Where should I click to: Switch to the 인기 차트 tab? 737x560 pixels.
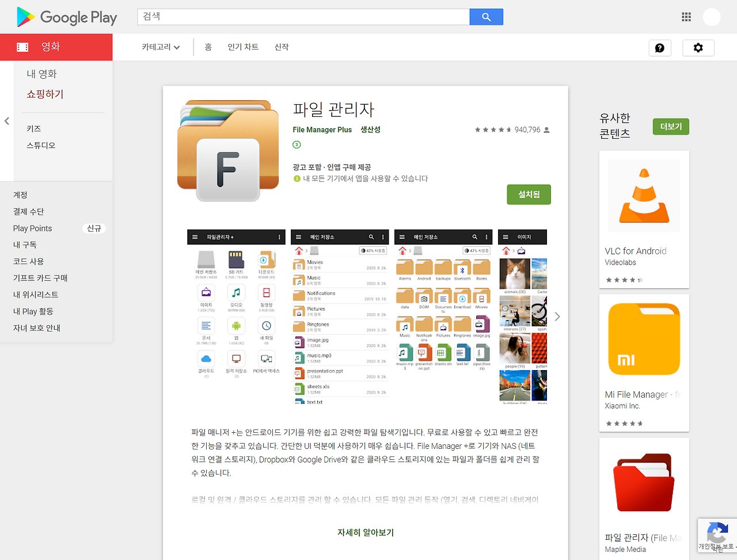pos(243,47)
